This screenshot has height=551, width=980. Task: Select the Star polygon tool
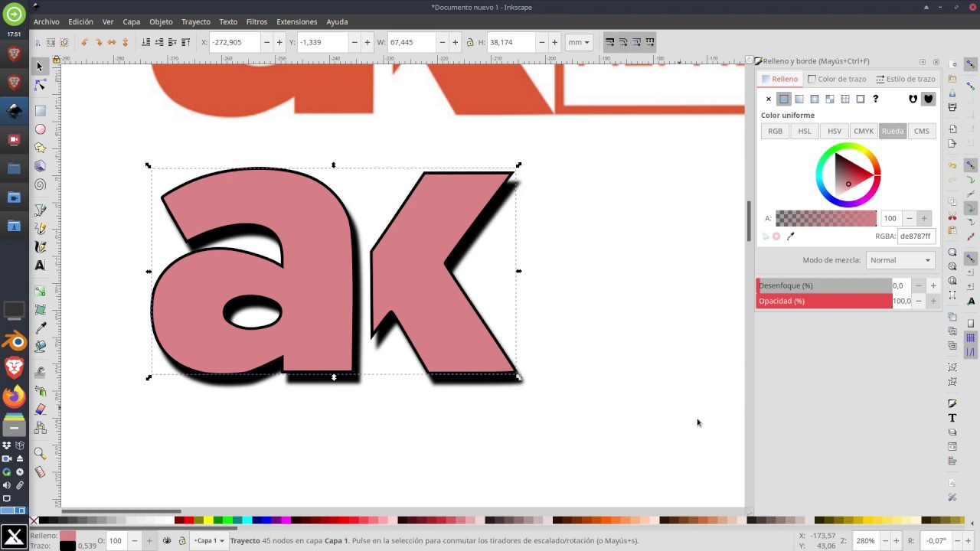coord(40,148)
